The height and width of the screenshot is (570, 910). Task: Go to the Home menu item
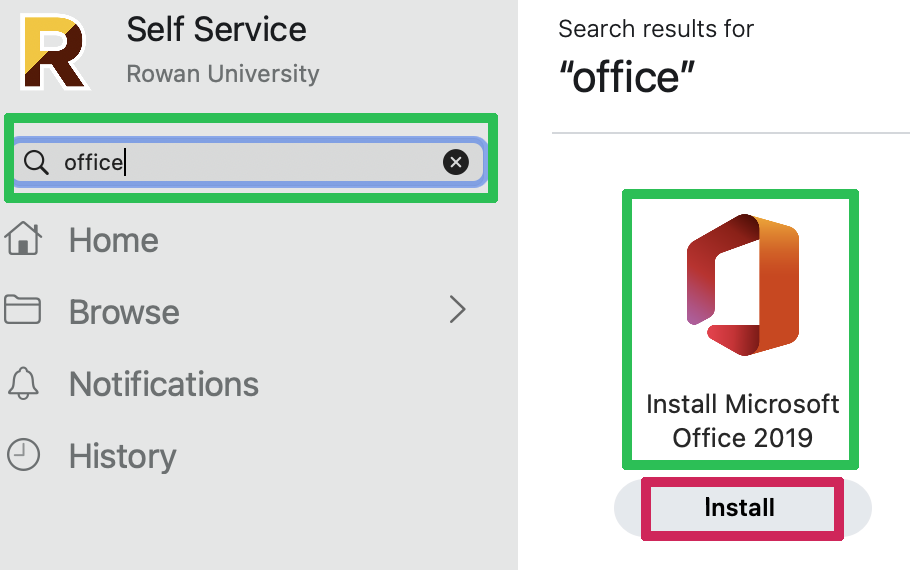tap(113, 241)
